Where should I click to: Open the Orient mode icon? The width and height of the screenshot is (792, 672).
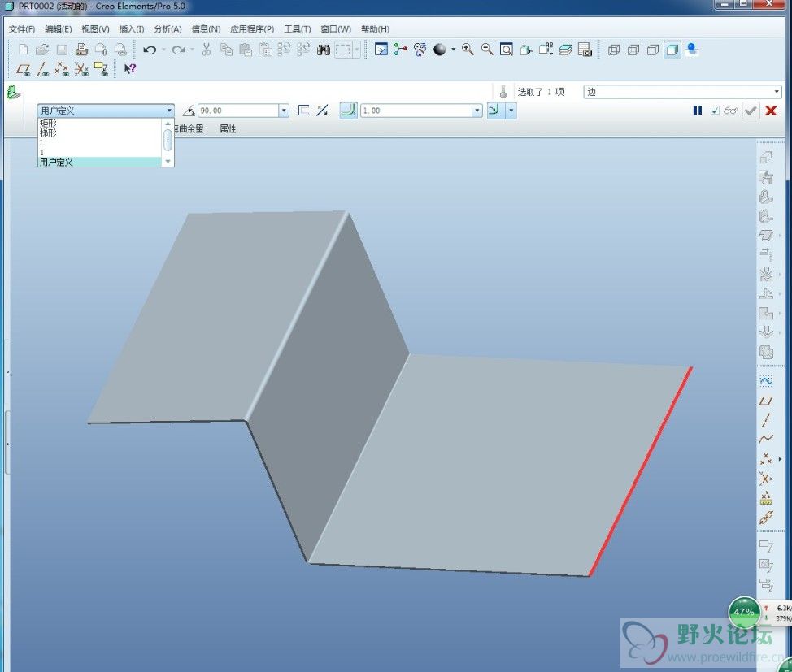click(x=420, y=50)
